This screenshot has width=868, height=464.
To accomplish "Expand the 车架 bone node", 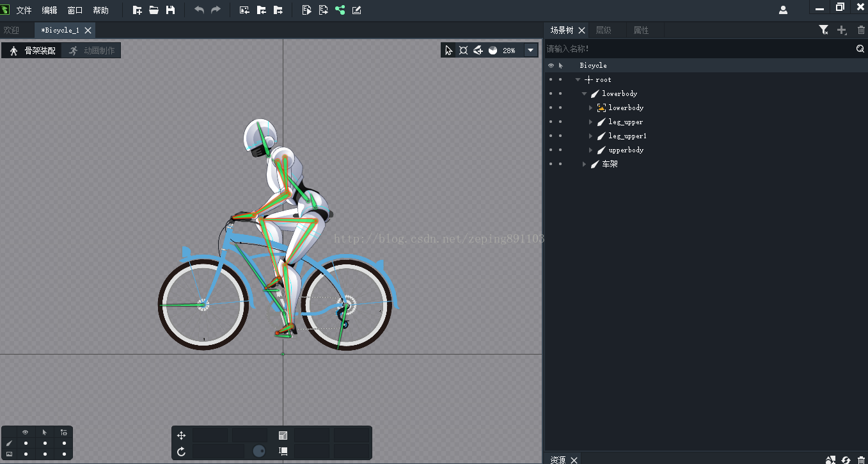I will pos(585,164).
